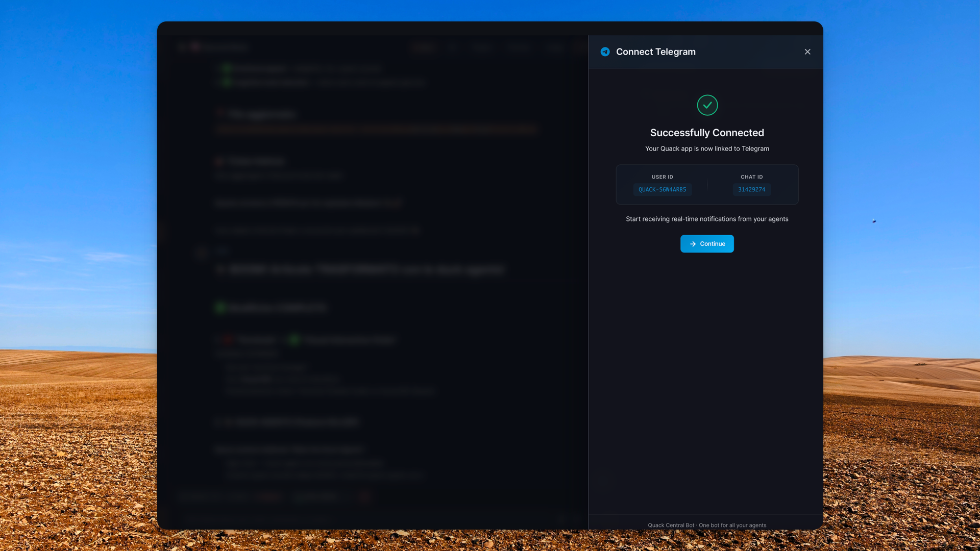Click the 'Start receiving real-time notifications' text
Image resolution: width=980 pixels, height=551 pixels.
coord(707,219)
